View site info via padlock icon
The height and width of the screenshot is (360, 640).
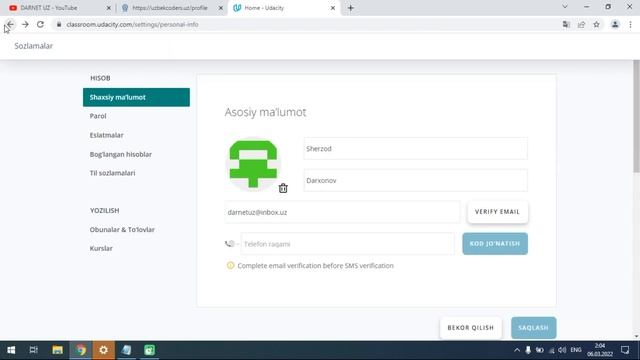point(59,24)
